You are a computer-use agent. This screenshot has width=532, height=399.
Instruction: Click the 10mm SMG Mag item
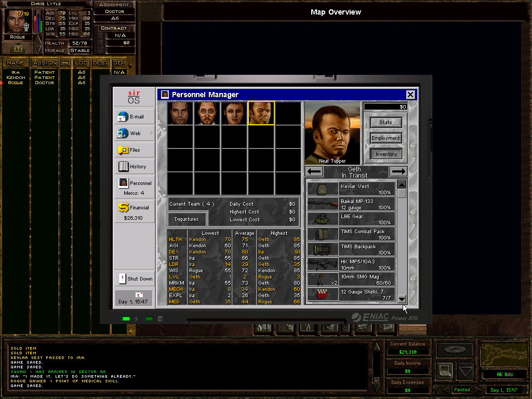(x=351, y=280)
